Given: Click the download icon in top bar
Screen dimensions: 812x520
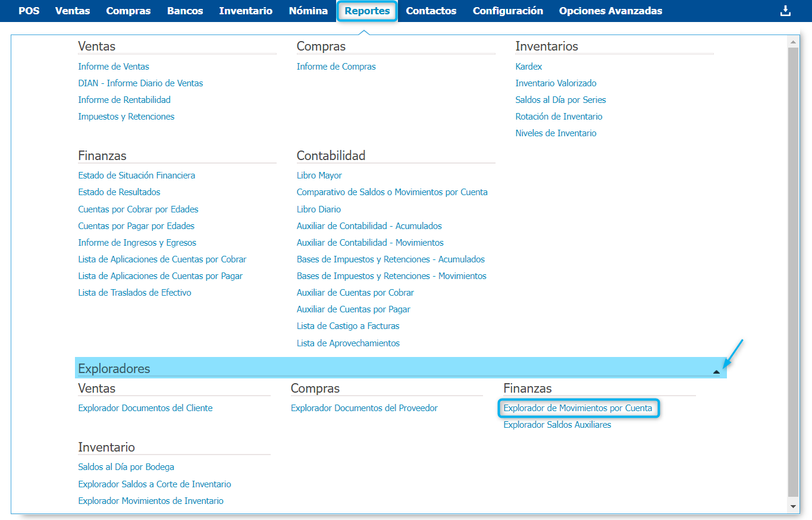Looking at the screenshot, I should click(x=785, y=11).
